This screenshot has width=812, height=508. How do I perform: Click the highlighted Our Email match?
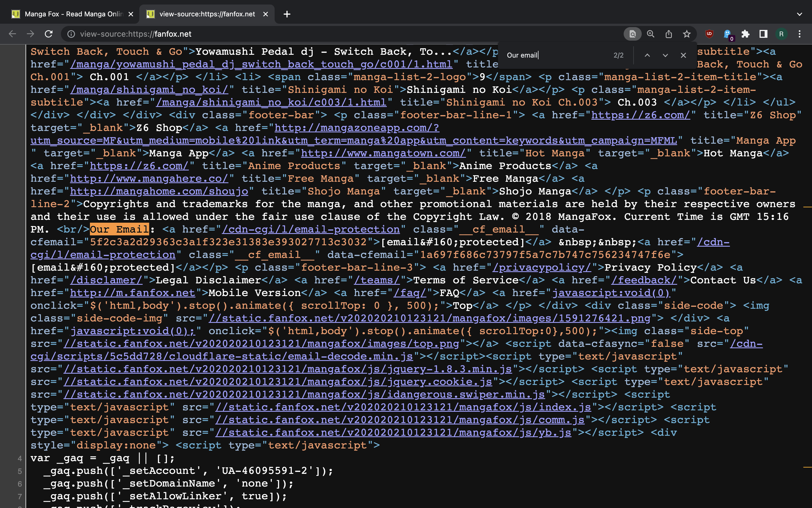119,229
